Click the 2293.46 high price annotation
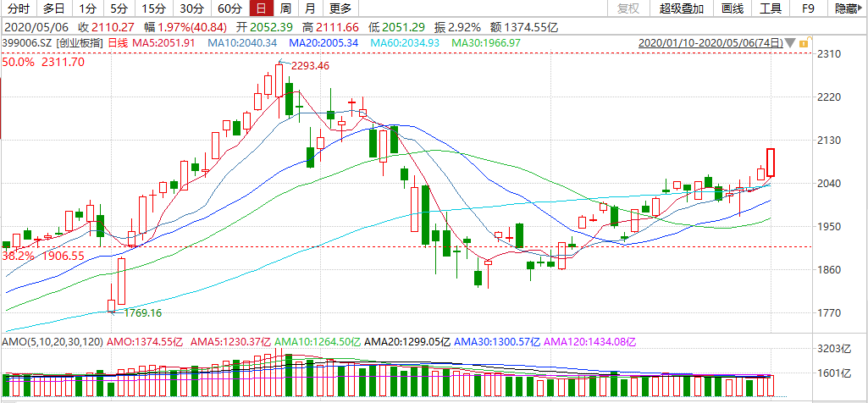The image size is (868, 403). [x=311, y=66]
